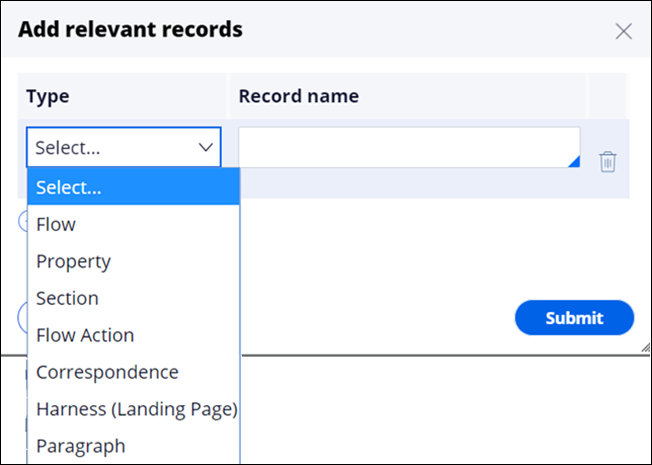Pick Section from the Type options
Viewport: 652px width, 465px height.
pos(67,298)
